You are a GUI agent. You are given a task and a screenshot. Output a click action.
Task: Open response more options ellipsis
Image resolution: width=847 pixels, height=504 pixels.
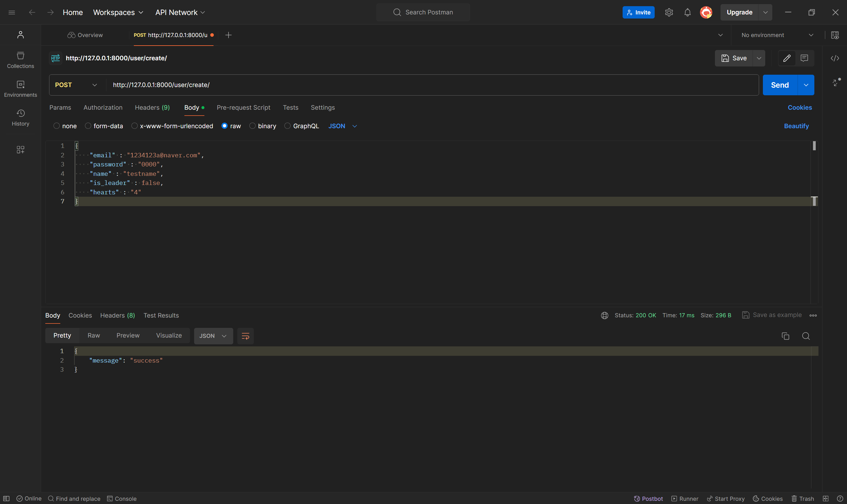(x=813, y=315)
